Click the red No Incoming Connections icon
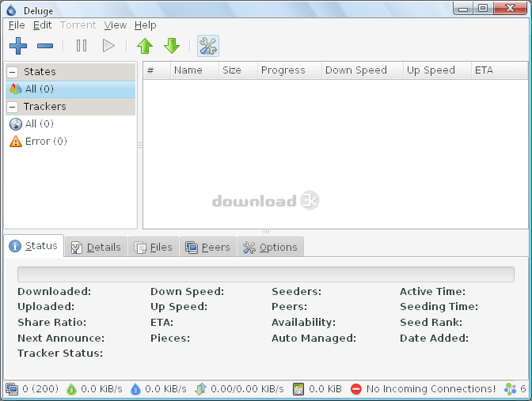The height and width of the screenshot is (401, 532). click(356, 389)
